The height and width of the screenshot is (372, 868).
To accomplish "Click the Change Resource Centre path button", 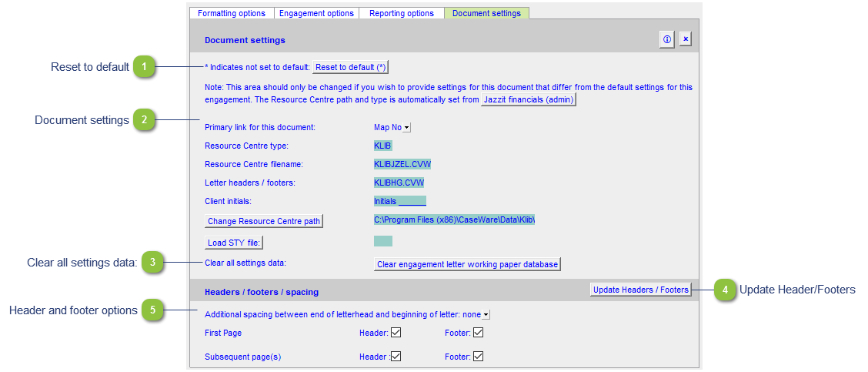I will [x=263, y=221].
